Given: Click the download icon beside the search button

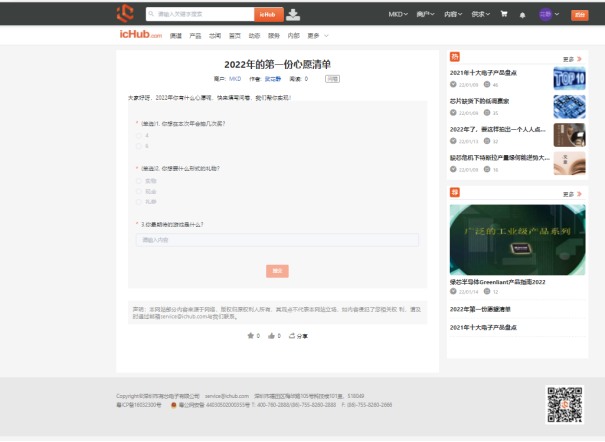Looking at the screenshot, I should 293,14.
